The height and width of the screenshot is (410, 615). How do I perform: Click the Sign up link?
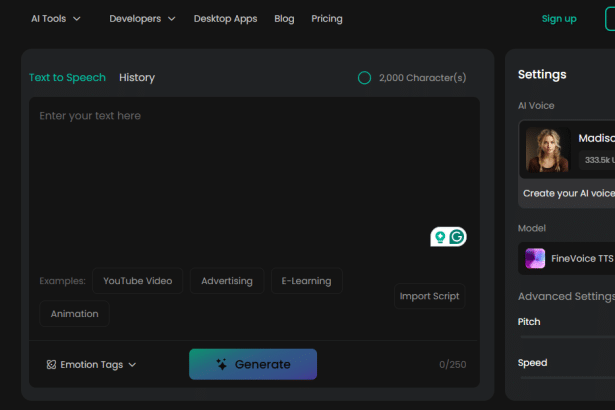point(559,18)
